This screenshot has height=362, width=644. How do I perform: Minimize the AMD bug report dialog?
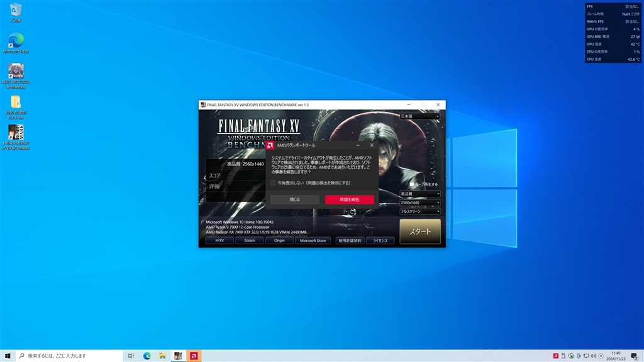pyautogui.click(x=358, y=145)
